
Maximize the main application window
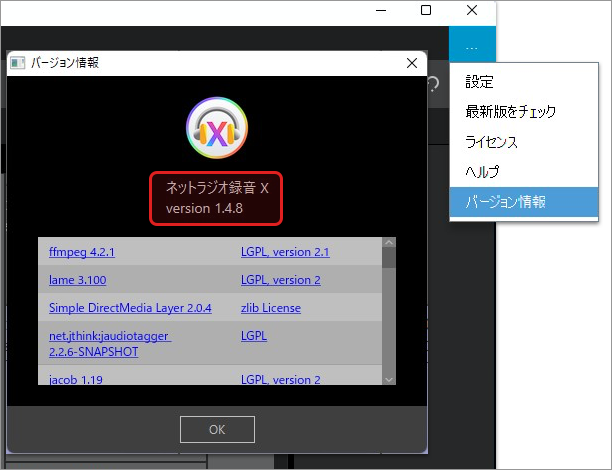point(426,11)
